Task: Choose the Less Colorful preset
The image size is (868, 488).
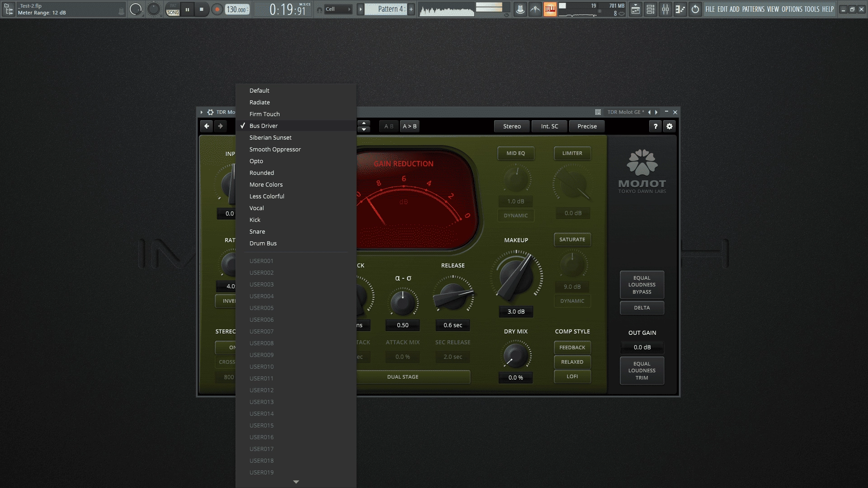Action: [x=296, y=196]
